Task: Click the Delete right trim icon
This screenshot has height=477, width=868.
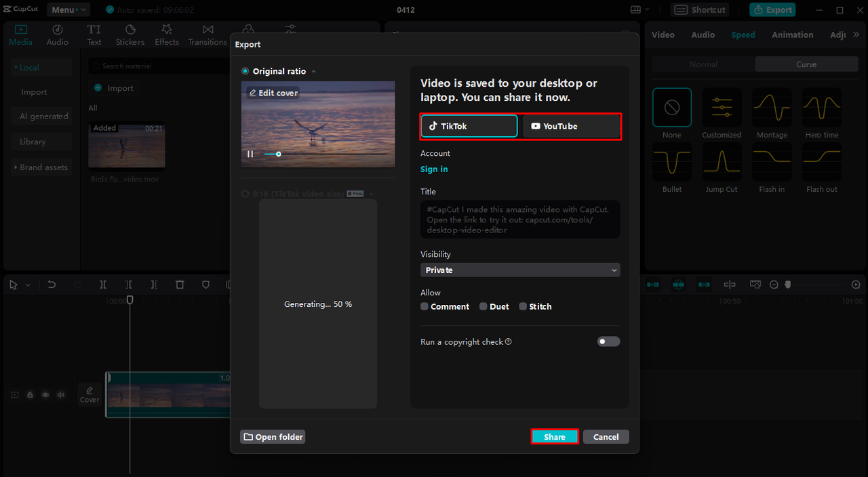Action: pyautogui.click(x=154, y=285)
